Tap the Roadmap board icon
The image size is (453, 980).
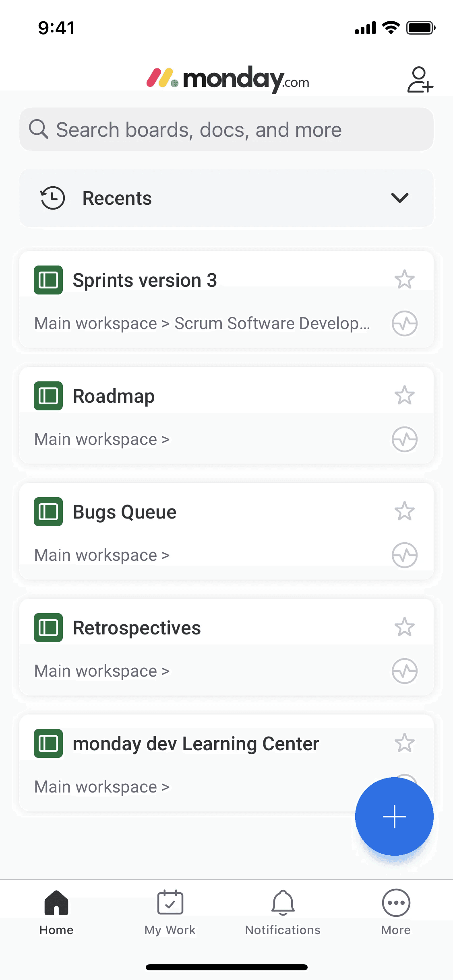point(48,396)
